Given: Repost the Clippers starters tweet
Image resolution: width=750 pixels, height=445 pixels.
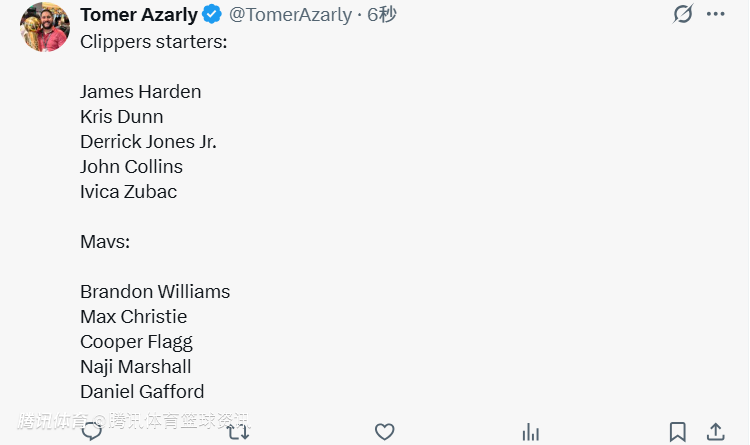Looking at the screenshot, I should coord(238,432).
